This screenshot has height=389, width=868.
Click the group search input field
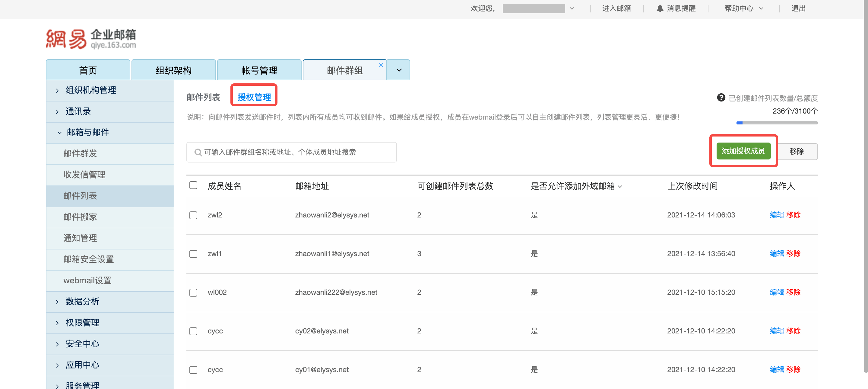(291, 152)
